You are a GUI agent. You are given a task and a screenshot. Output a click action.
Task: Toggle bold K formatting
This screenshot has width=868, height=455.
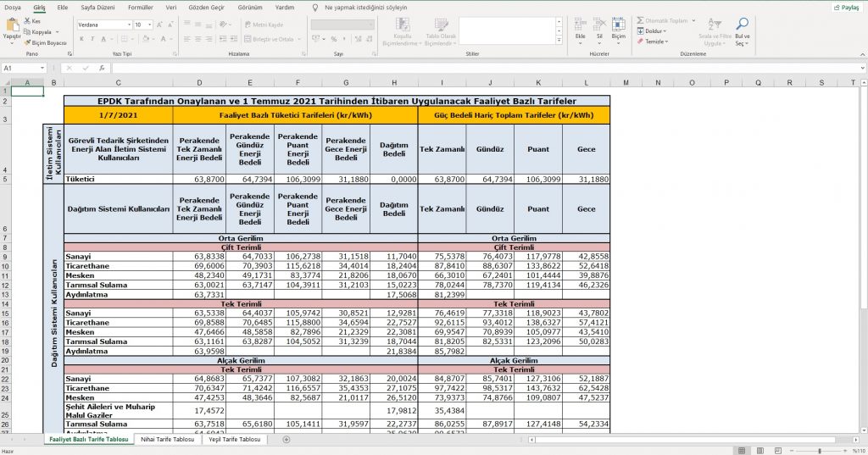click(x=81, y=39)
